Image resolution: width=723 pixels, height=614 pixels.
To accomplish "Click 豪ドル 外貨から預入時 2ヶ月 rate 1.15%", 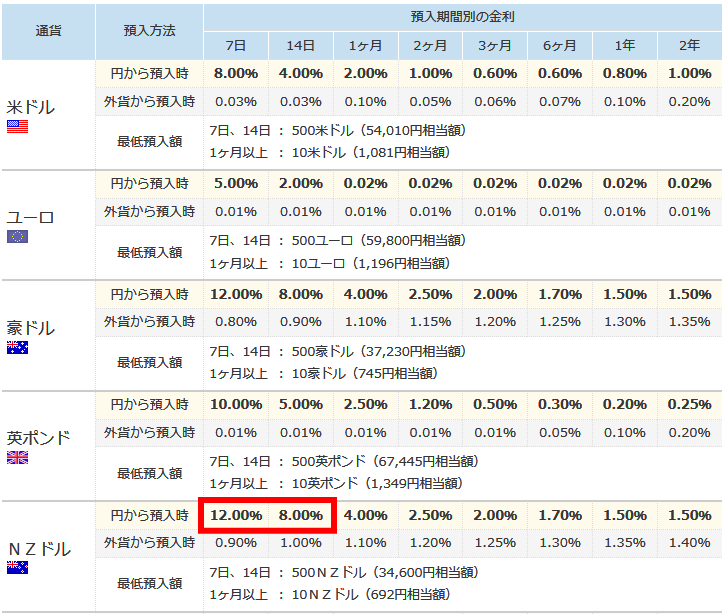I will tap(430, 322).
